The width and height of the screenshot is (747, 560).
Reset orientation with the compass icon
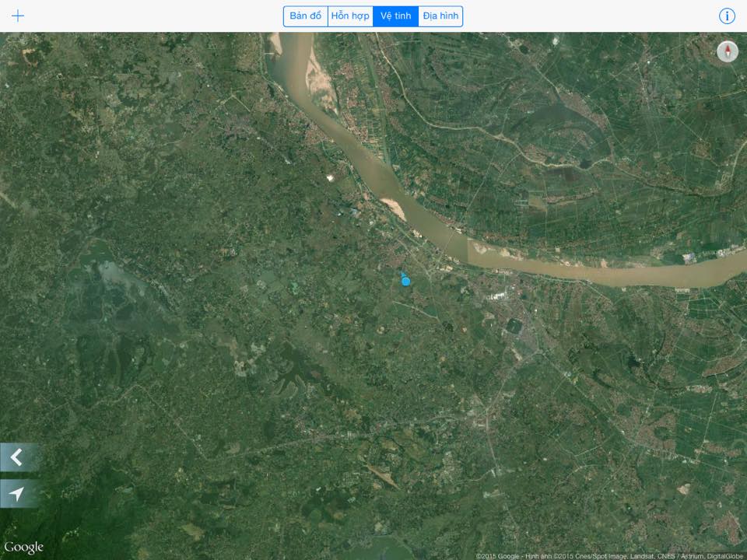728,51
